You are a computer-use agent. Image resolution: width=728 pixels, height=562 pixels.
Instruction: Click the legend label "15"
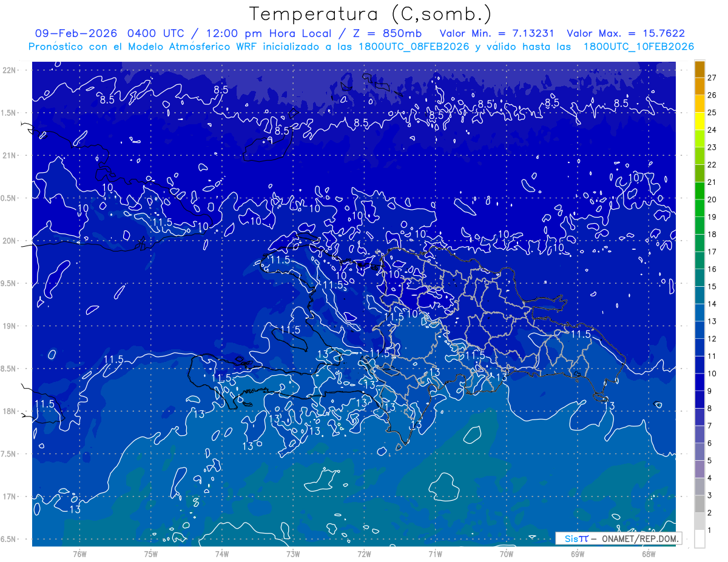712,287
